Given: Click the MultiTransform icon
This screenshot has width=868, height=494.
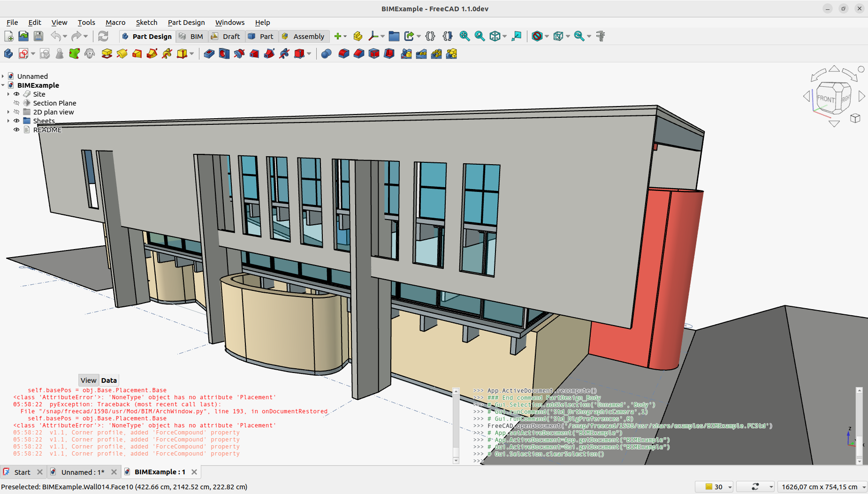Looking at the screenshot, I should click(x=451, y=53).
